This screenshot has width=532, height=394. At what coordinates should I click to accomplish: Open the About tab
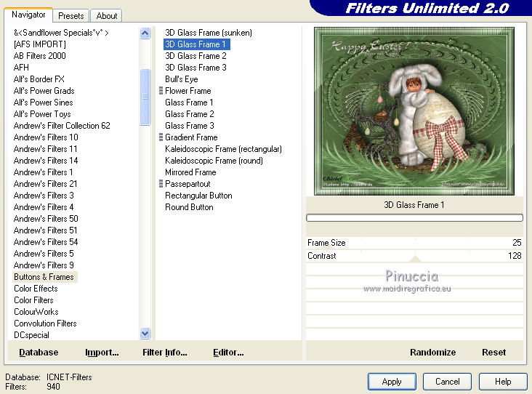[107, 15]
